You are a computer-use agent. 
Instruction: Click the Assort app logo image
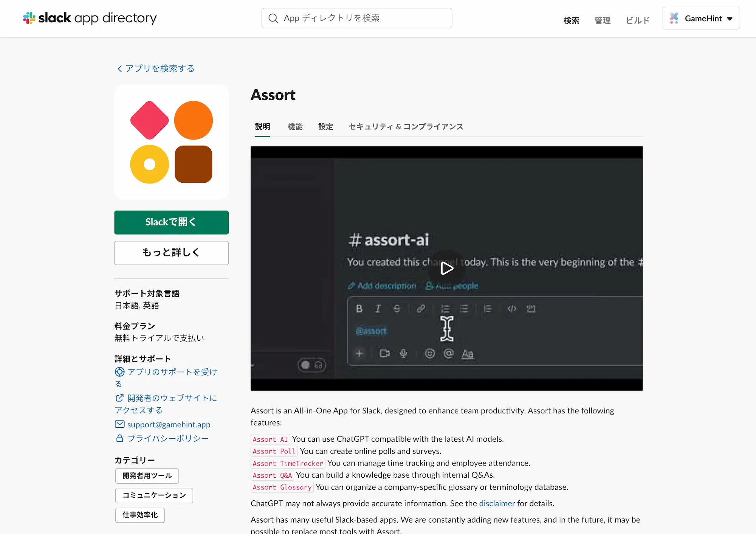click(172, 142)
